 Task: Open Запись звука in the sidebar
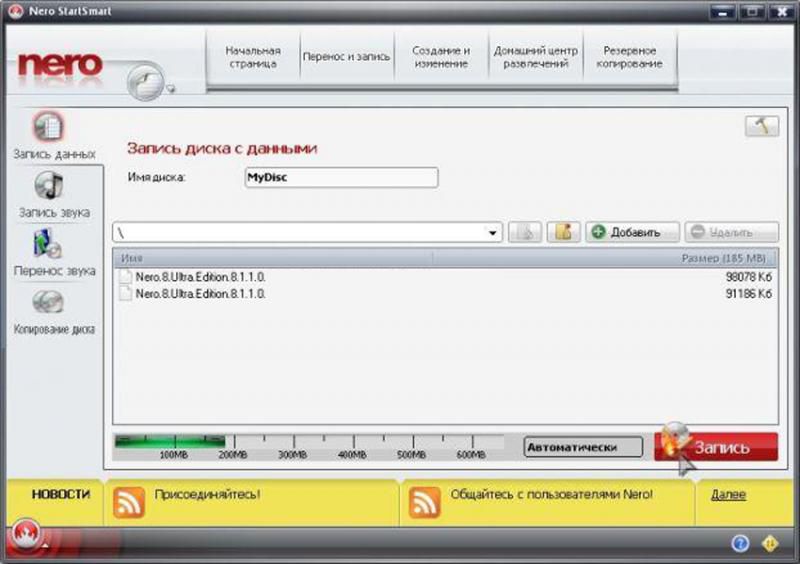[x=50, y=186]
